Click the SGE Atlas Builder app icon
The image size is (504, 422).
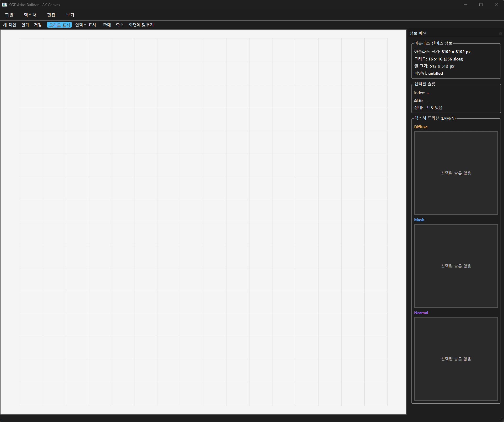coord(4,5)
